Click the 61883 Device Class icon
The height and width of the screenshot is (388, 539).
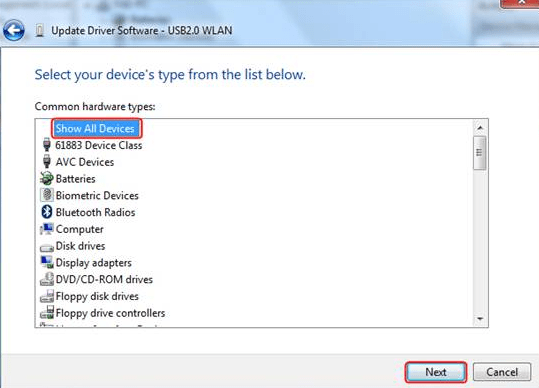click(x=47, y=145)
